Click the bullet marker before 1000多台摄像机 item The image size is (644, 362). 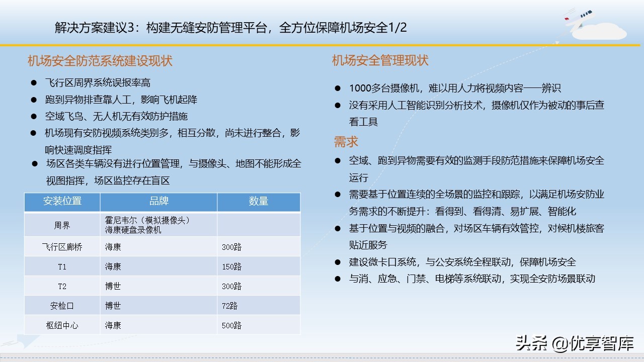point(338,87)
